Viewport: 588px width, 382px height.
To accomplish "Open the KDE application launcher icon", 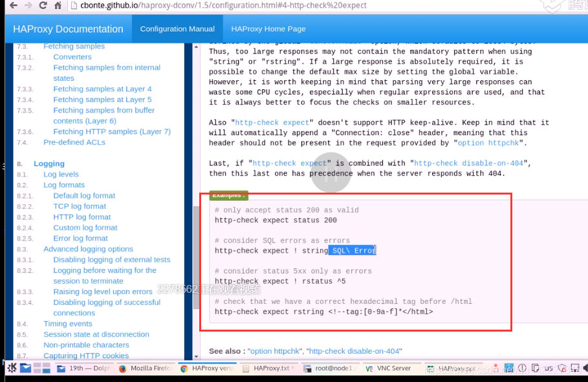I will pos(12,368).
